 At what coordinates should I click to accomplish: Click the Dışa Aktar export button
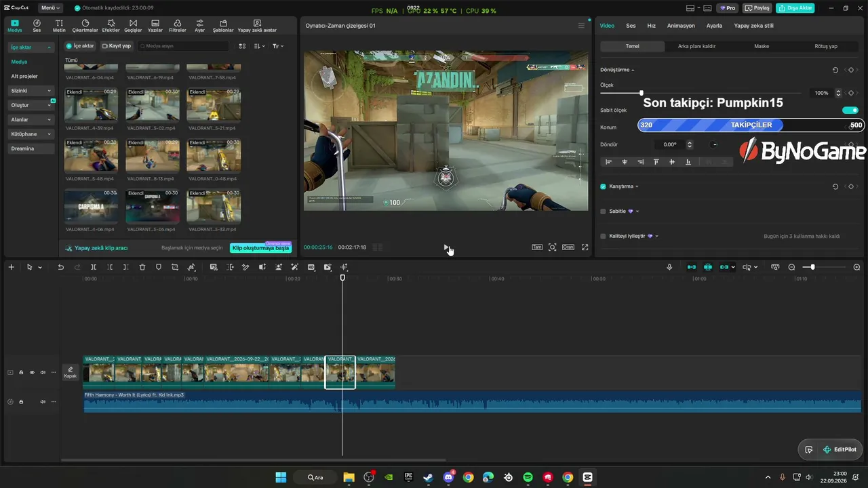pyautogui.click(x=795, y=8)
